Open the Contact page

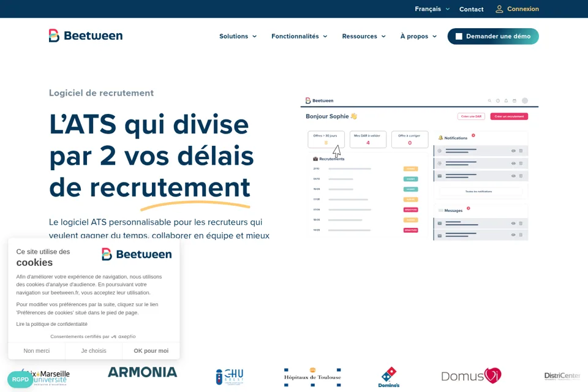pos(472,9)
